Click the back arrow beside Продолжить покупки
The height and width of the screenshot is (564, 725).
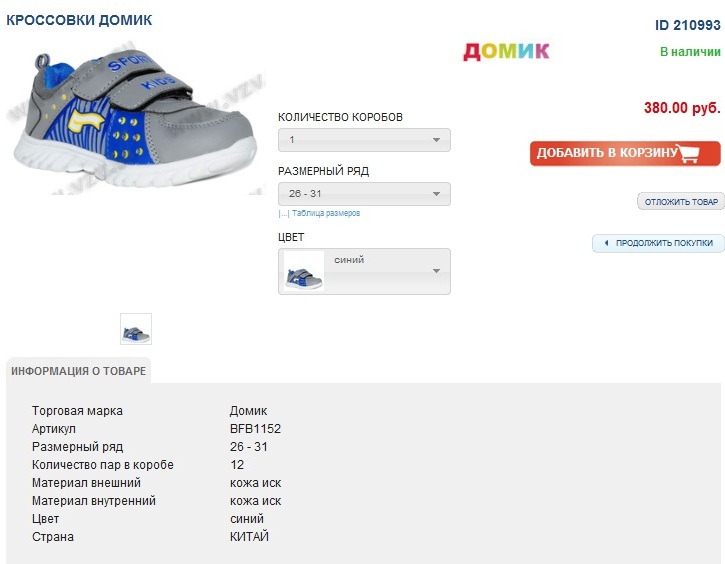[x=606, y=243]
